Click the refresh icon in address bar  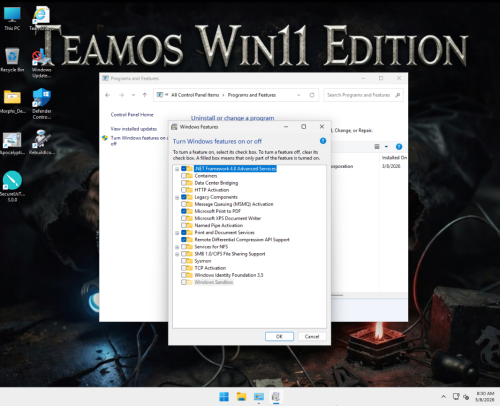pos(312,95)
